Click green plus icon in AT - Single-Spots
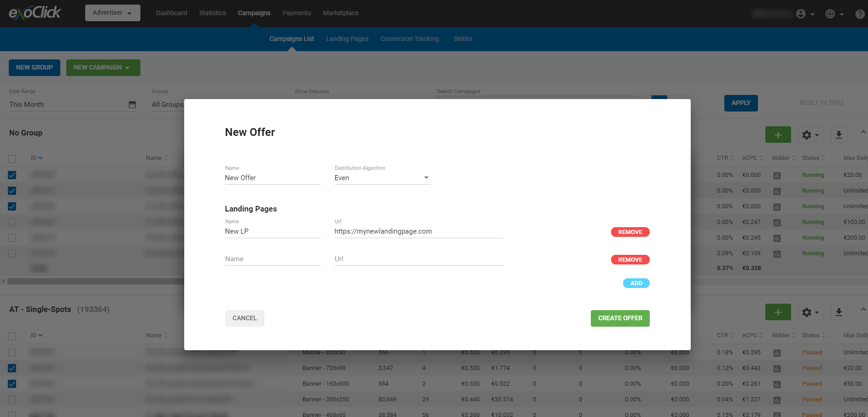The image size is (868, 417). tap(778, 312)
